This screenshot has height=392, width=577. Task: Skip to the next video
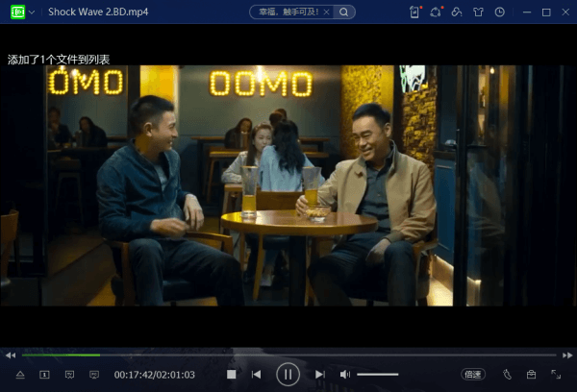click(x=320, y=375)
